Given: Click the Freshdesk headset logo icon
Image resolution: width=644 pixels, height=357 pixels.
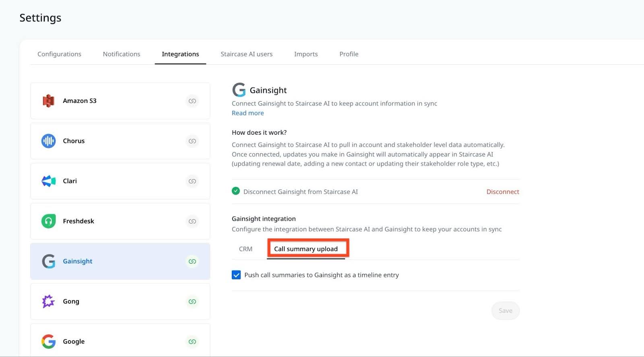Looking at the screenshot, I should 48,221.
